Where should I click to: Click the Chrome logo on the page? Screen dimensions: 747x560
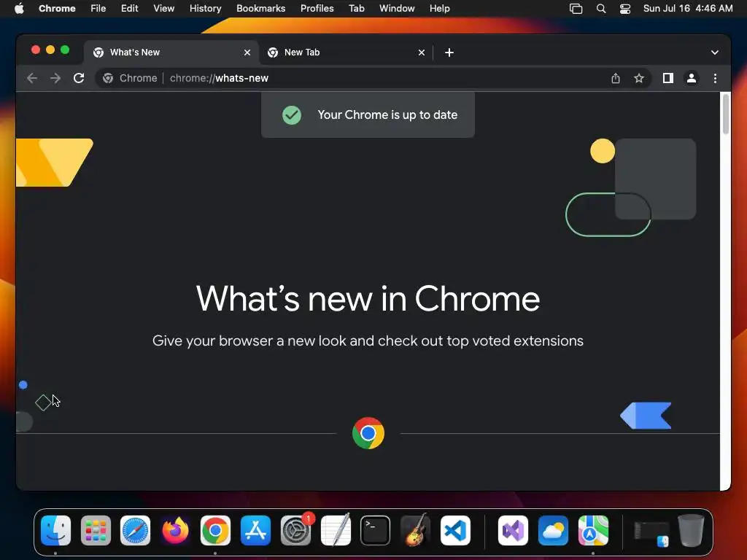pos(368,433)
